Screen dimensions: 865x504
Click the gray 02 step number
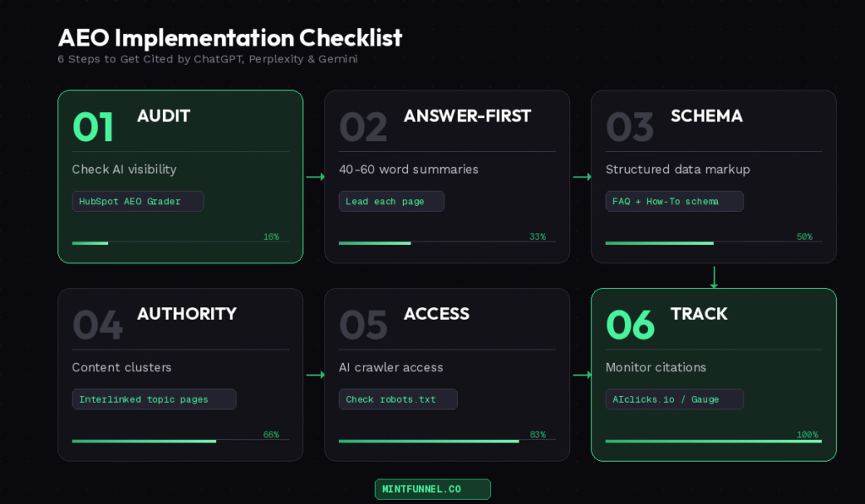tap(363, 127)
